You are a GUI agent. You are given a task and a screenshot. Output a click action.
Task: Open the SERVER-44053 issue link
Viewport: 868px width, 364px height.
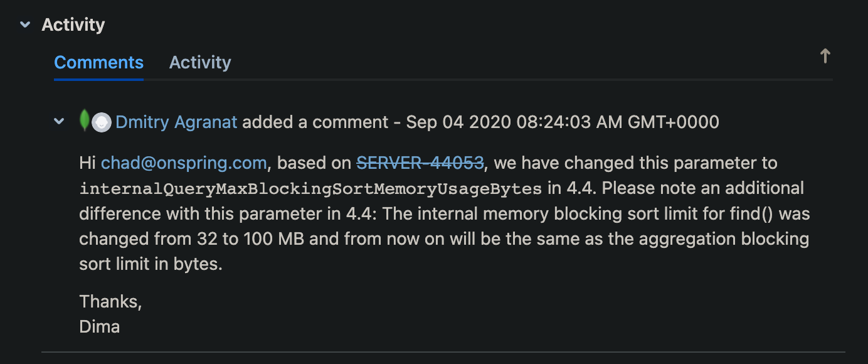[420, 163]
